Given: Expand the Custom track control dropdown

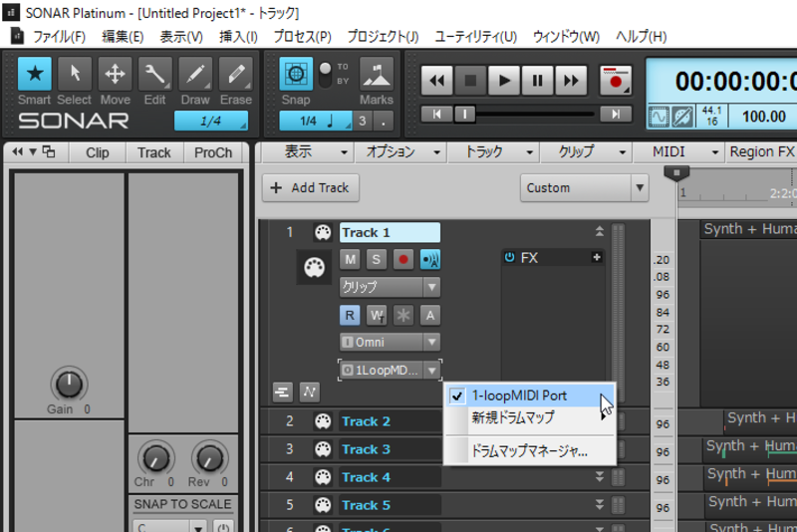Looking at the screenshot, I should tap(584, 188).
